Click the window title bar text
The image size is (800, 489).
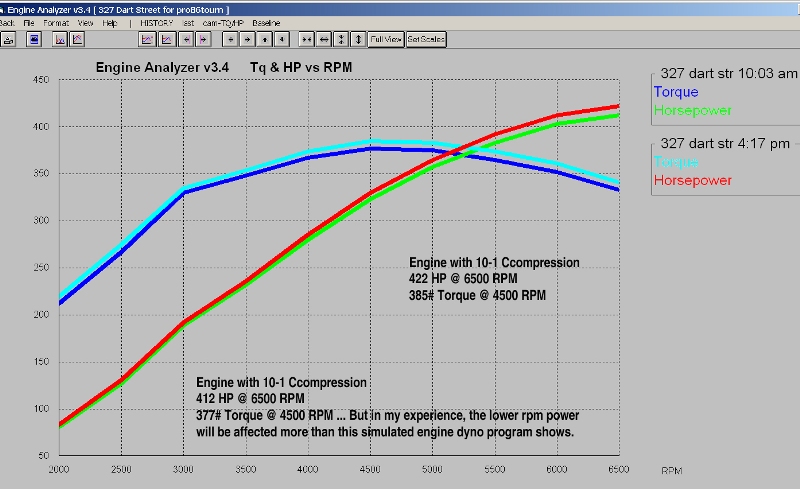click(118, 10)
